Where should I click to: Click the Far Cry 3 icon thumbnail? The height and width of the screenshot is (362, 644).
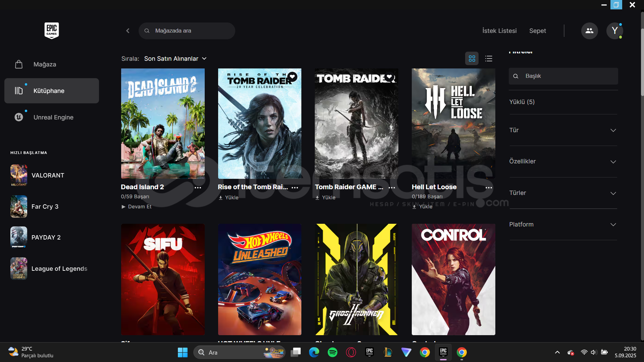pyautogui.click(x=19, y=206)
